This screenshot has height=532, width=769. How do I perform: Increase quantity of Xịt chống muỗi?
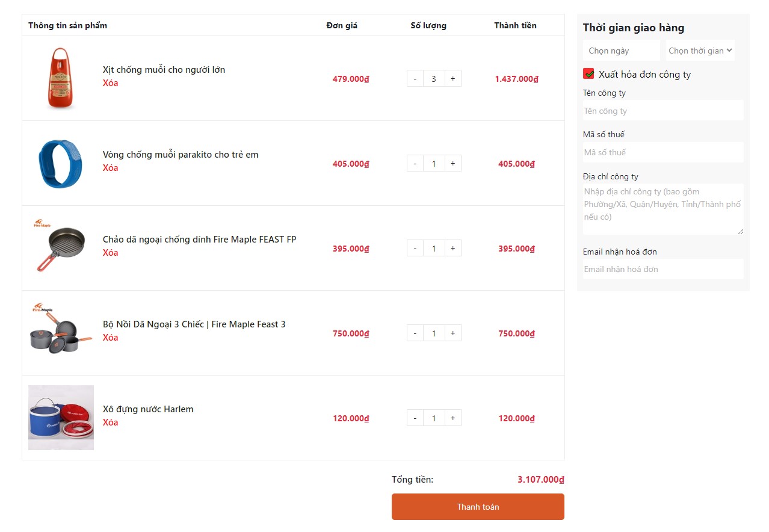point(452,78)
